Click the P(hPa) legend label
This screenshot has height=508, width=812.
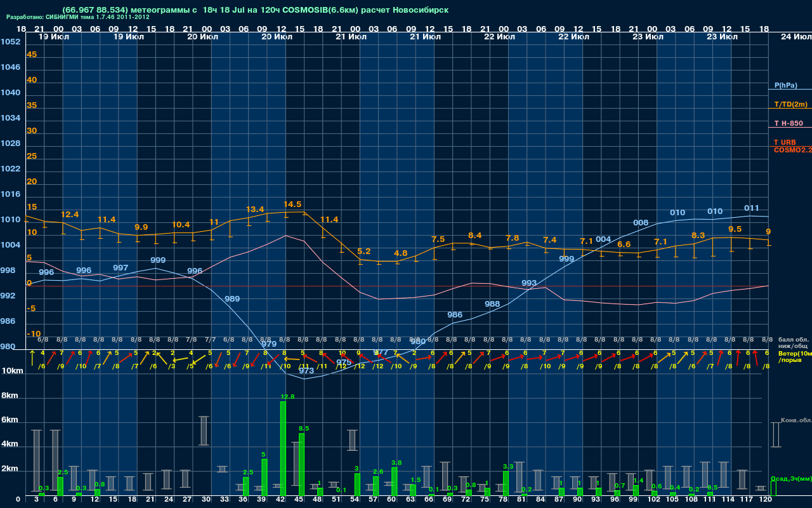pos(785,85)
